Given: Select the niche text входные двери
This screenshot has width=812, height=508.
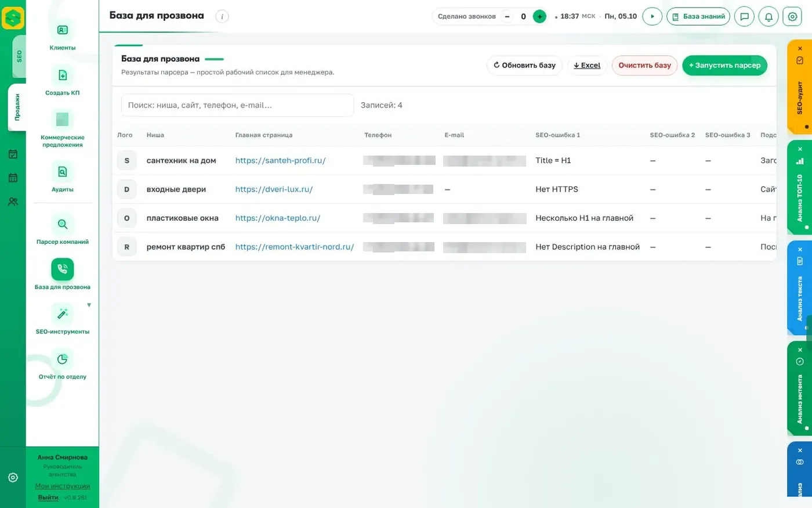Looking at the screenshot, I should tap(176, 189).
